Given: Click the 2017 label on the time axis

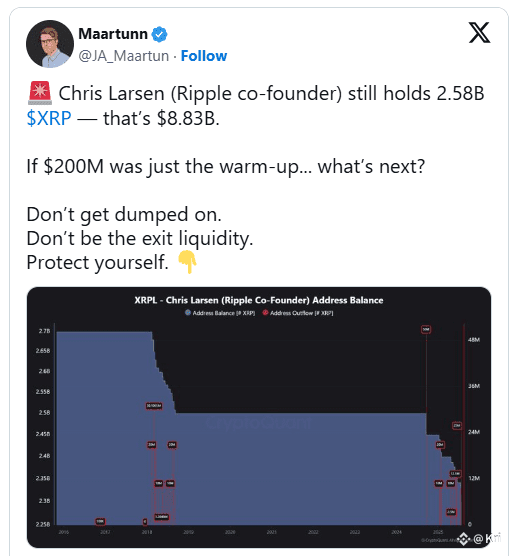Looking at the screenshot, I should point(105,532).
